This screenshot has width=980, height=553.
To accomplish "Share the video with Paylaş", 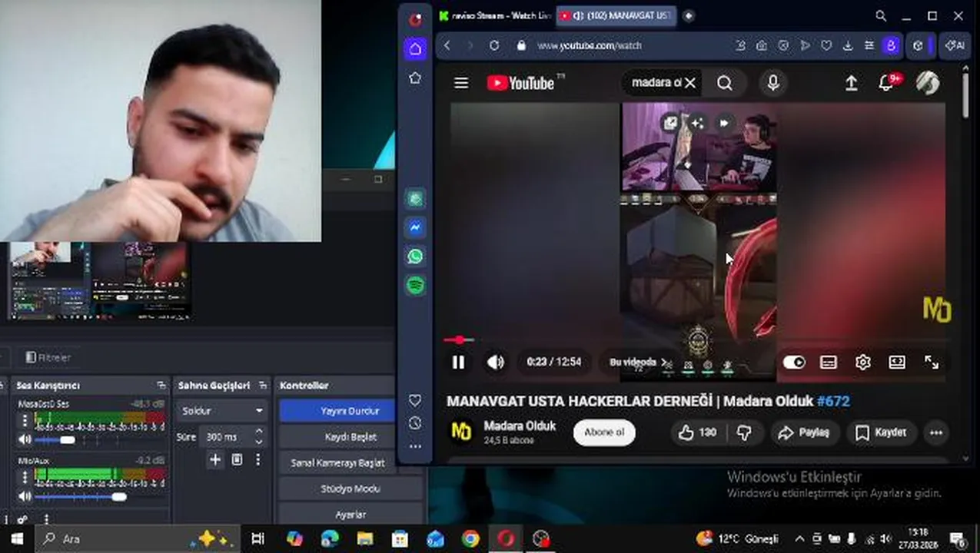I will tap(804, 432).
